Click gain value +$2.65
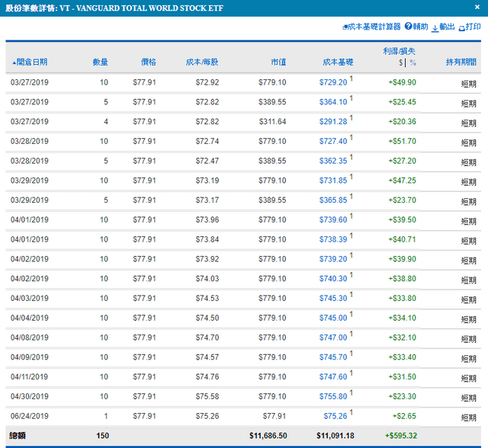The width and height of the screenshot is (488, 448). click(x=404, y=416)
